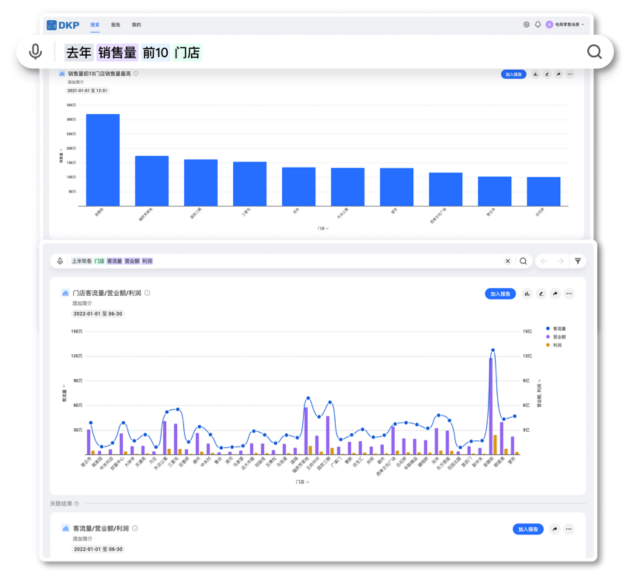Click the filter funnel icon beside the second search bar
The image size is (637, 584).
point(577,261)
